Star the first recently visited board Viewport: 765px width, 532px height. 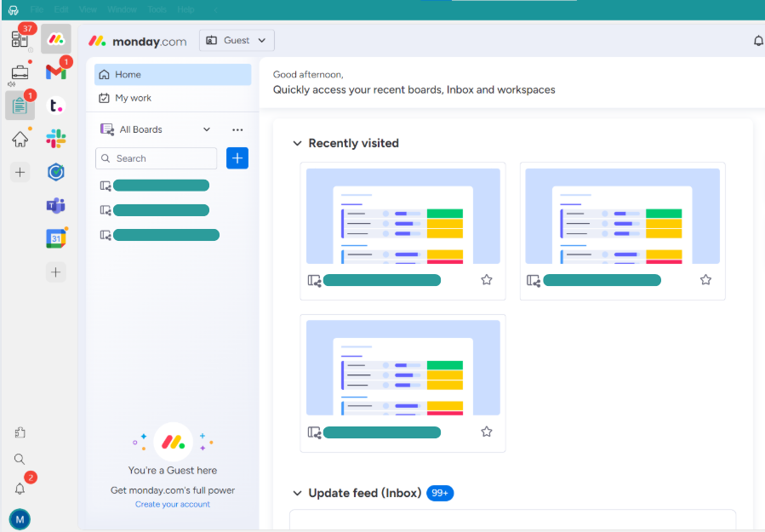click(x=487, y=280)
